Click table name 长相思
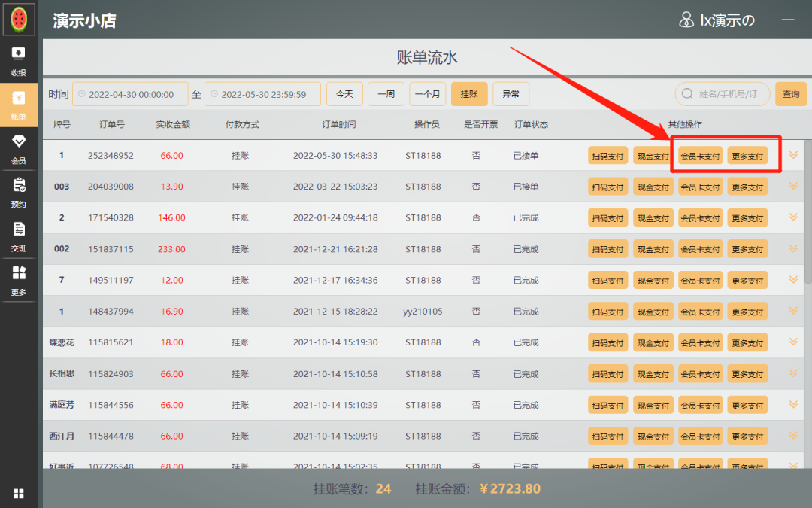 [62, 374]
